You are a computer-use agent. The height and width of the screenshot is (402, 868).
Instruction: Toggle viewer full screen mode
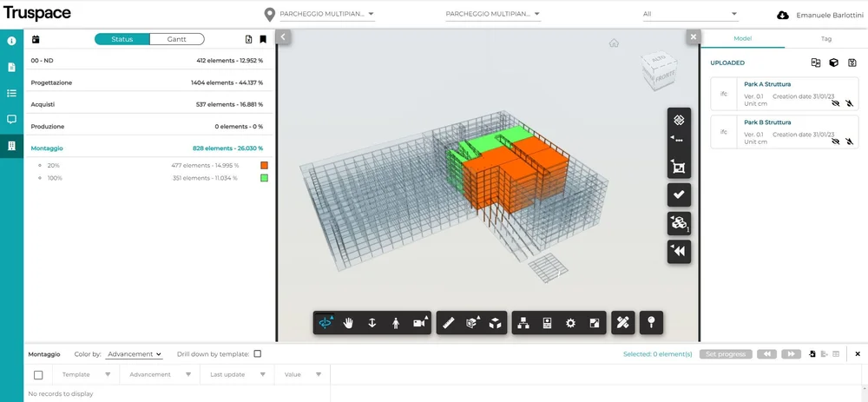click(x=594, y=323)
